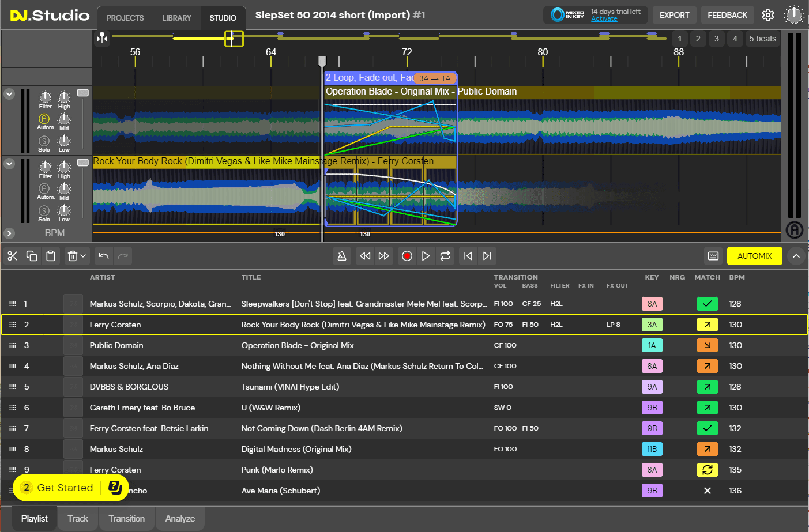Click the scissors cut icon

pyautogui.click(x=13, y=256)
